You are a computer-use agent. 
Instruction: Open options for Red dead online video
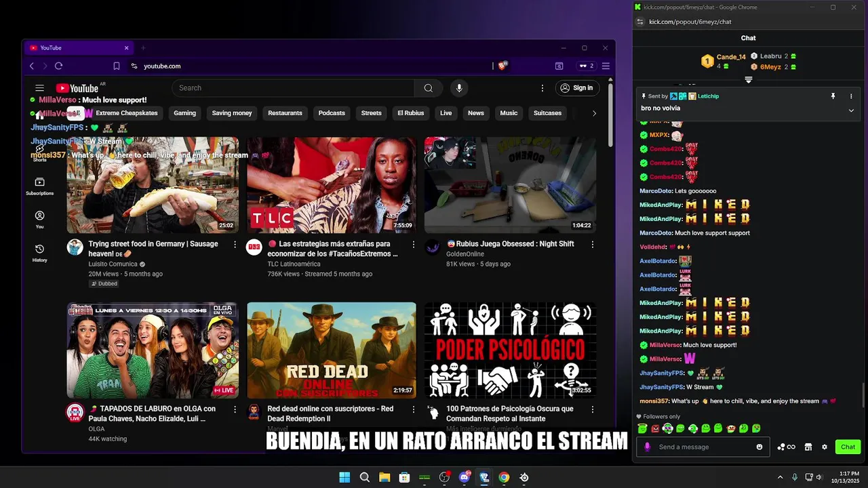click(414, 409)
